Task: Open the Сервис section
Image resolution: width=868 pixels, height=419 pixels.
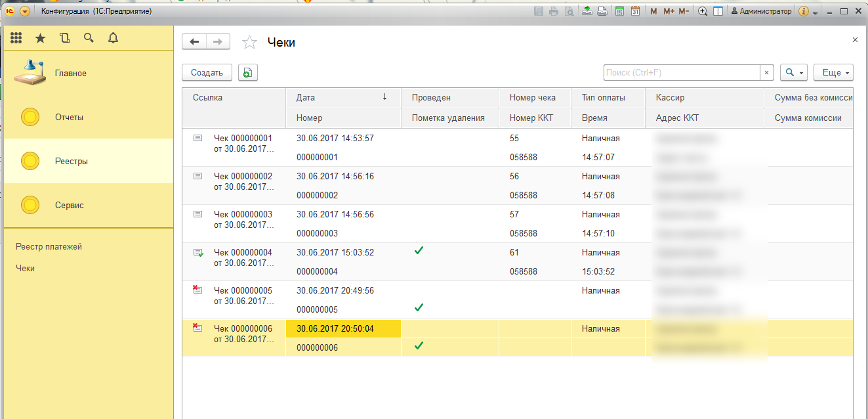Action: pyautogui.click(x=69, y=206)
